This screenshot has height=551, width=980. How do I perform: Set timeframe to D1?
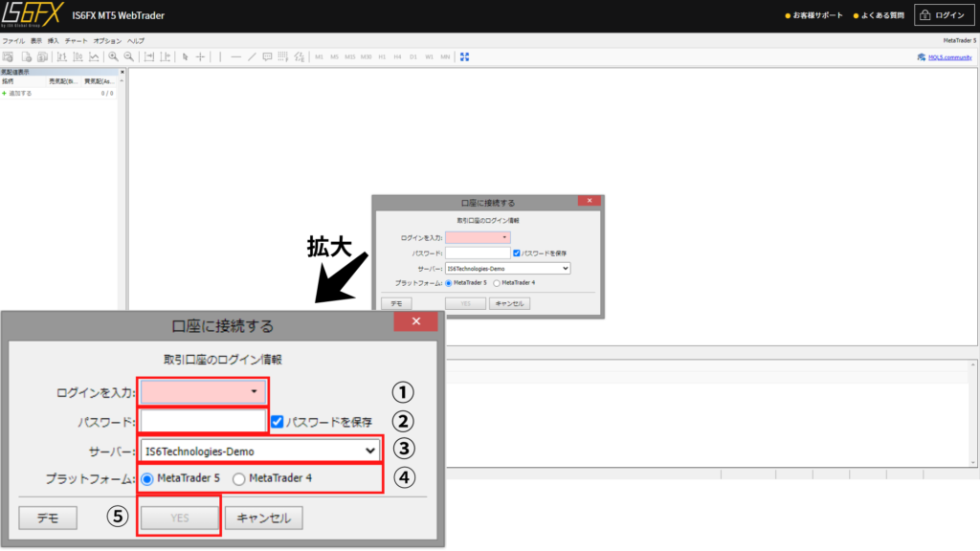(413, 56)
